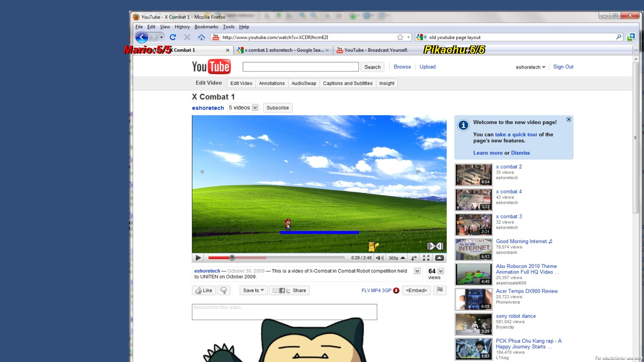
Task: Click the stop loading X icon
Action: coord(187,37)
